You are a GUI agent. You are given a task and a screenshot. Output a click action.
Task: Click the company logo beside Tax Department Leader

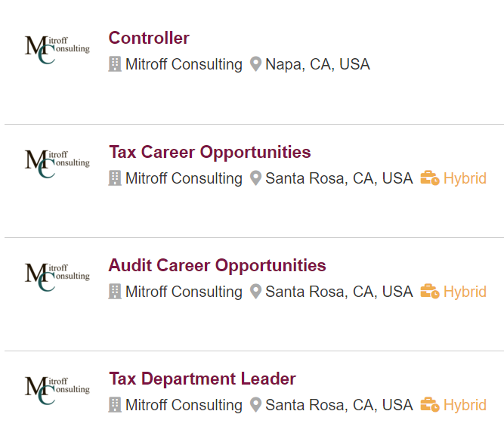57,388
